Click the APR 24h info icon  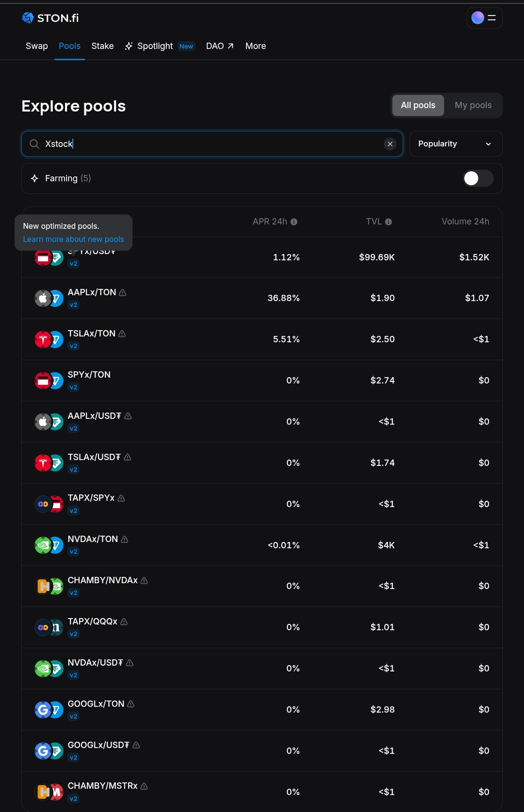[x=294, y=222]
